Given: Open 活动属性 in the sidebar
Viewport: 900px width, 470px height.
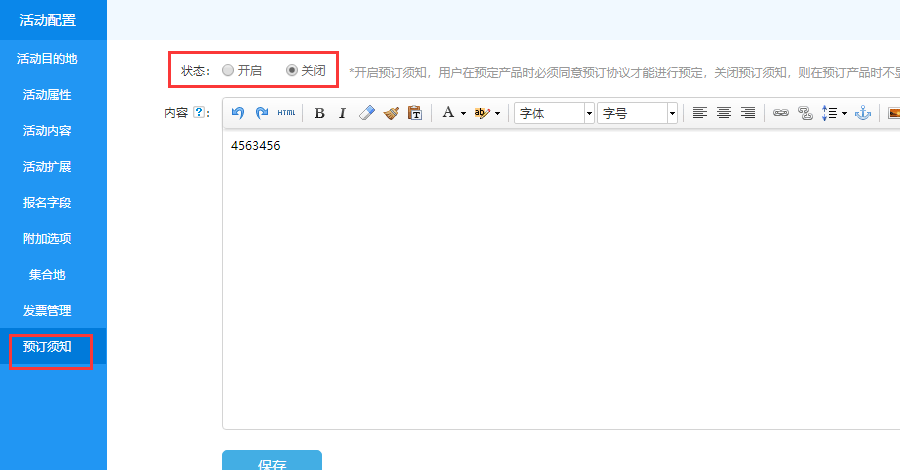Looking at the screenshot, I should 47,95.
